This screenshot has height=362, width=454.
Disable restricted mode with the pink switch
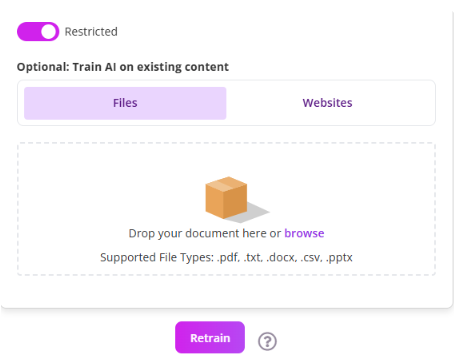(38, 32)
